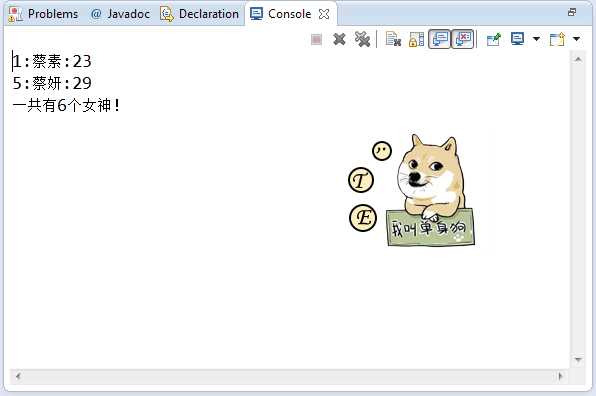
Task: Click output line '5:蔡妍:29'
Action: tap(52, 83)
